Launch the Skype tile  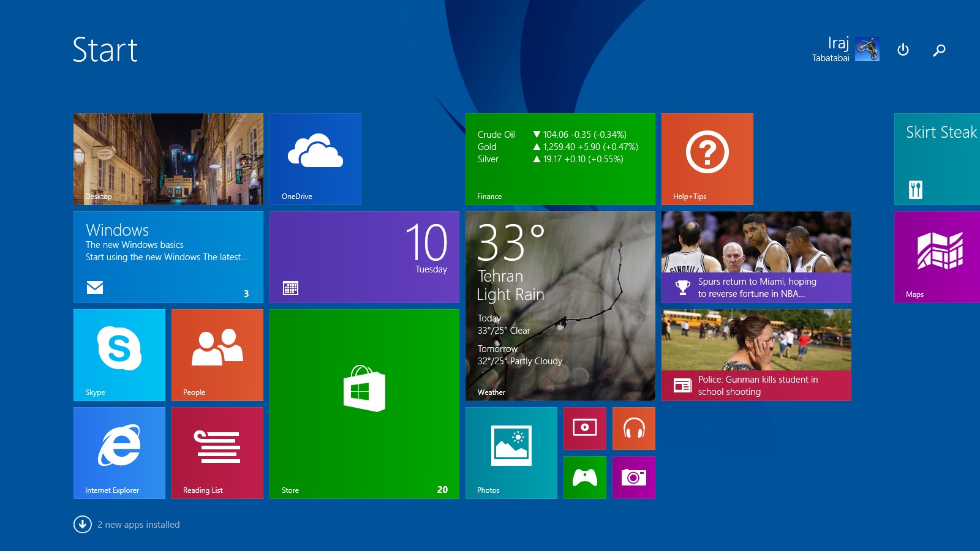pyautogui.click(x=119, y=355)
